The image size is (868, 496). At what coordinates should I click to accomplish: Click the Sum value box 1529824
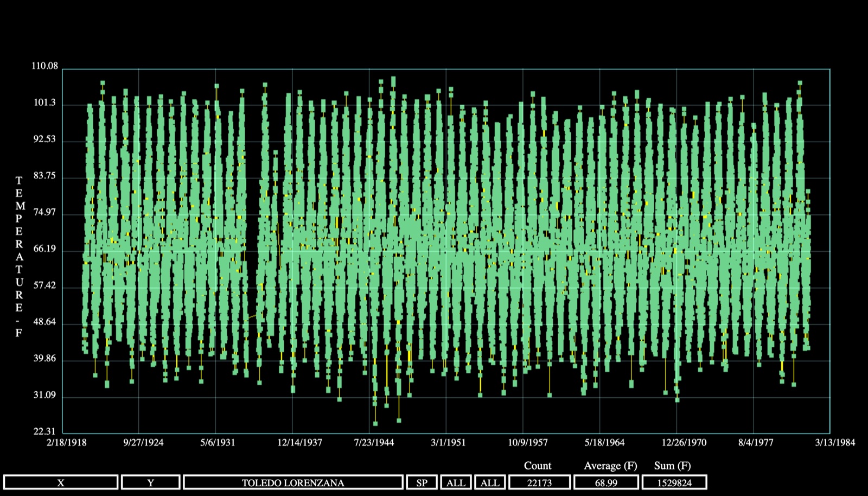point(674,482)
